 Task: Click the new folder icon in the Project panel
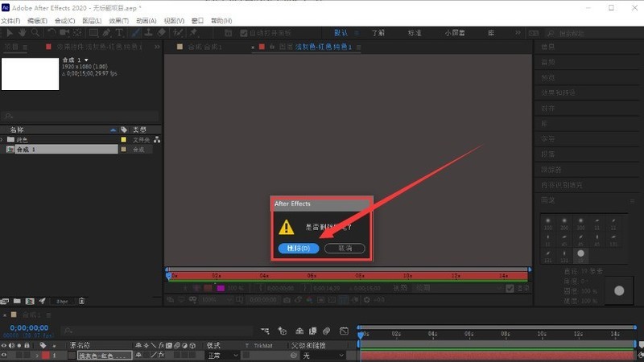(x=17, y=301)
